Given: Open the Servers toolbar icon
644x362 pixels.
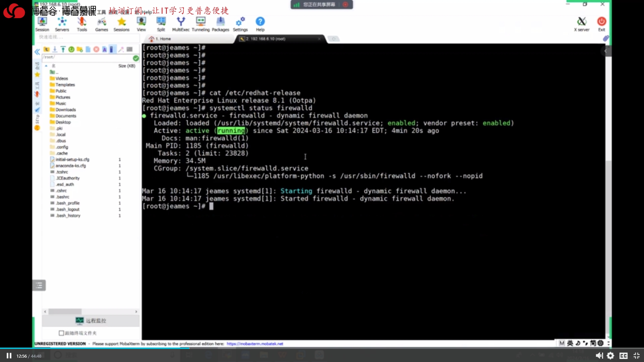Looking at the screenshot, I should [x=62, y=24].
